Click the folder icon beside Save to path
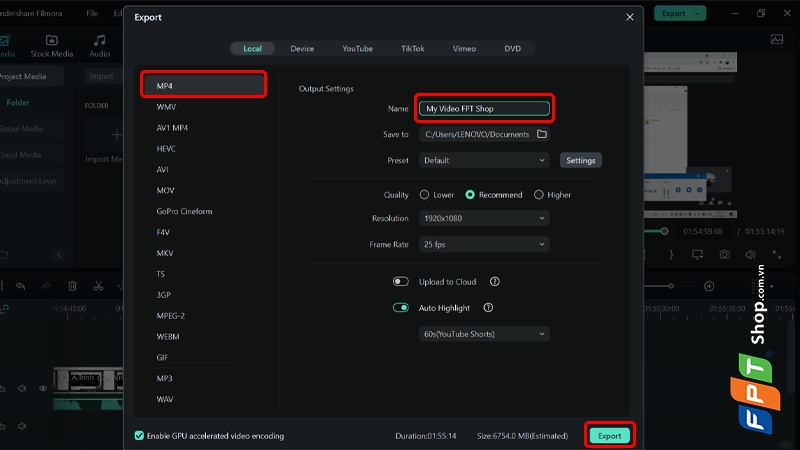This screenshot has width=800, height=450. tap(541, 134)
